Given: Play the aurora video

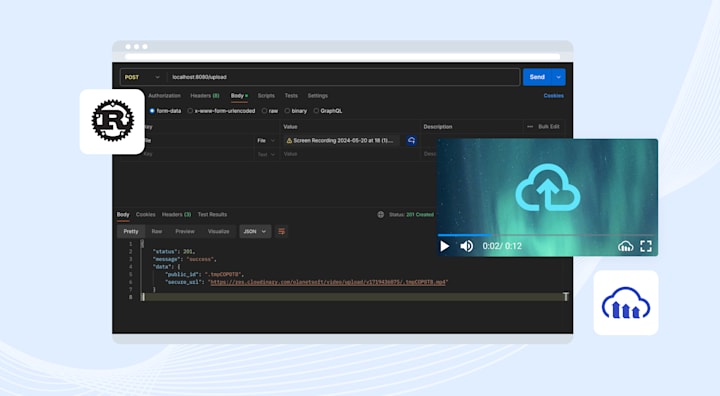Looking at the screenshot, I should coord(444,246).
